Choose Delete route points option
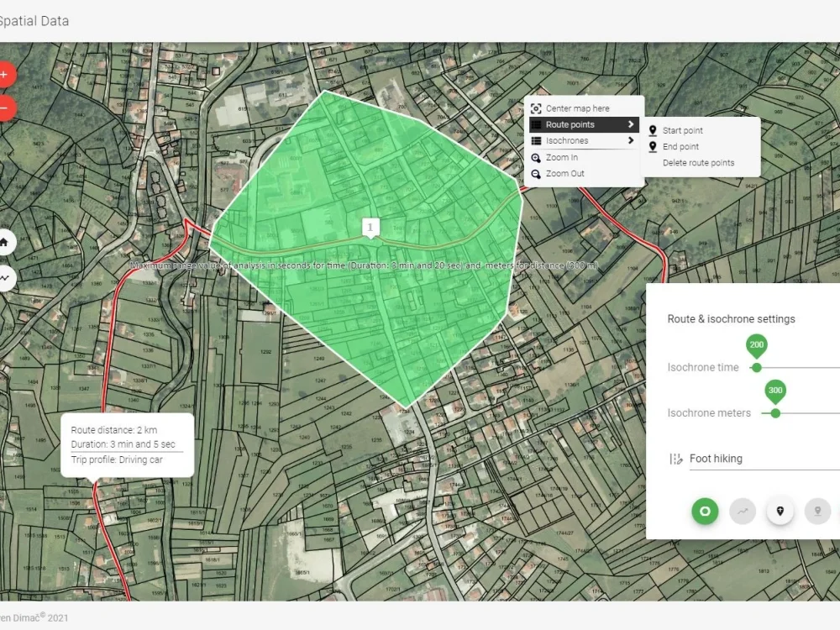 click(x=701, y=162)
